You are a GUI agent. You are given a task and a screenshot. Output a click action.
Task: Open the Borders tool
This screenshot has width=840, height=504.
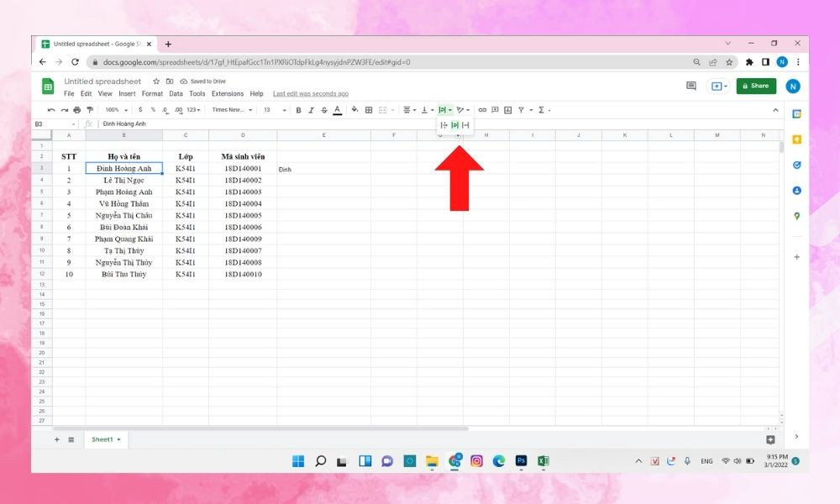[368, 110]
